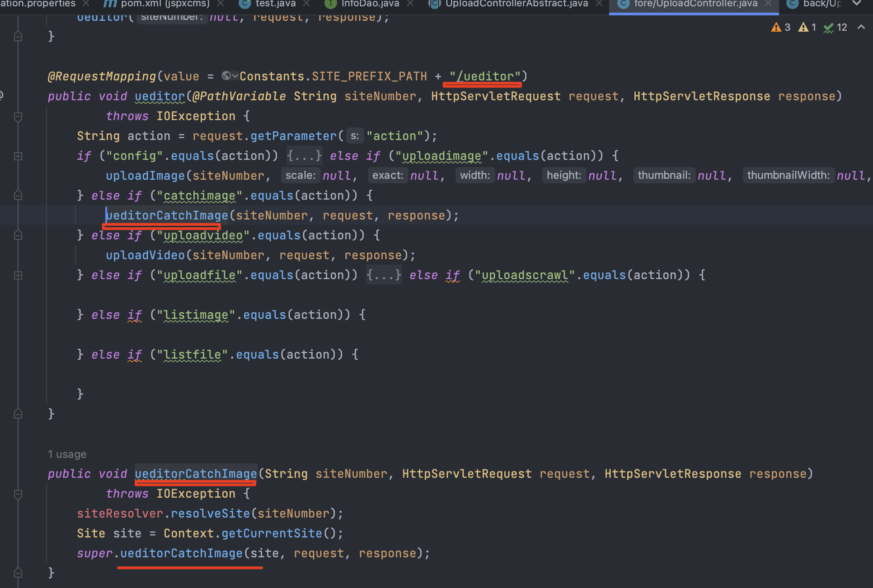Click the globe URL mapping icon before Constants

(227, 76)
